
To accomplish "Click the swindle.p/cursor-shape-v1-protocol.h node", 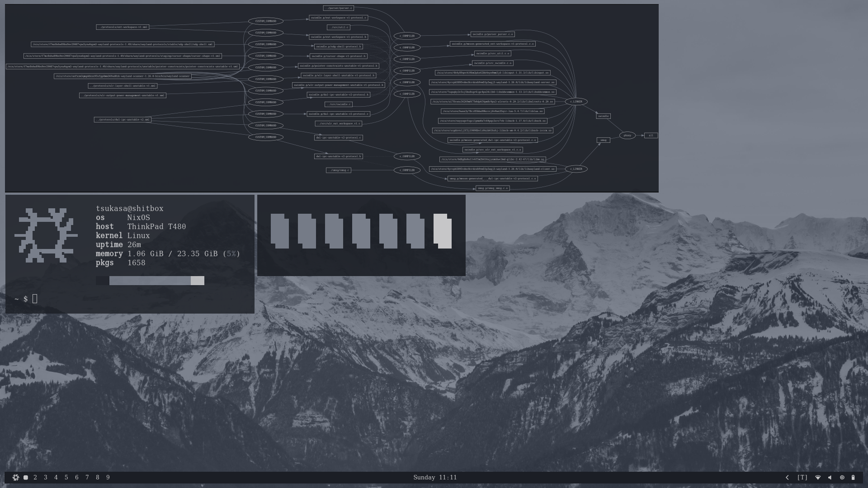I will pyautogui.click(x=338, y=56).
